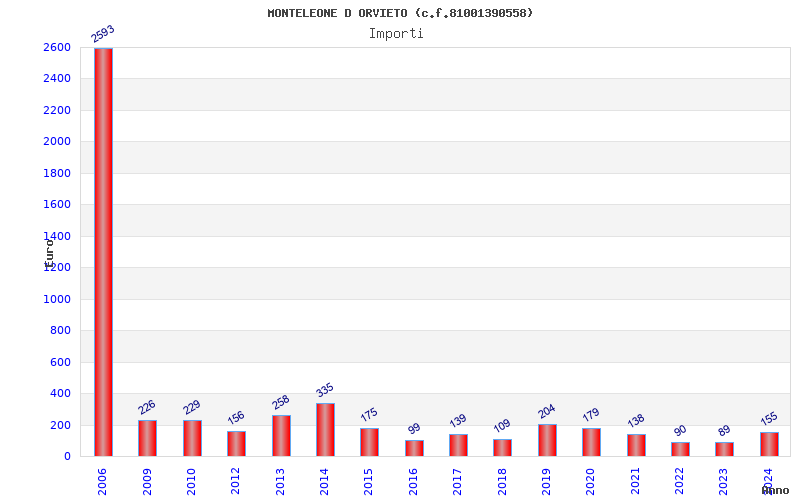Click the red bar for 2019
Image resolution: width=800 pixels, height=500 pixels.
click(547, 440)
